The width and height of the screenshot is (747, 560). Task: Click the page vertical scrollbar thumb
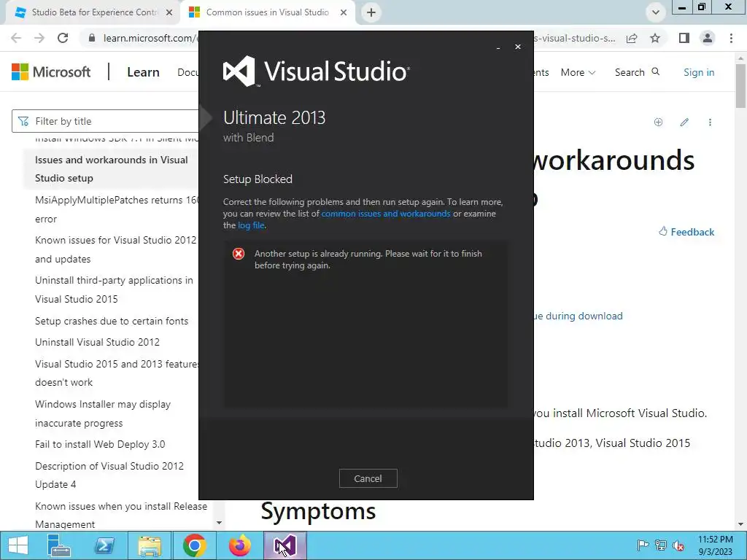(x=741, y=86)
